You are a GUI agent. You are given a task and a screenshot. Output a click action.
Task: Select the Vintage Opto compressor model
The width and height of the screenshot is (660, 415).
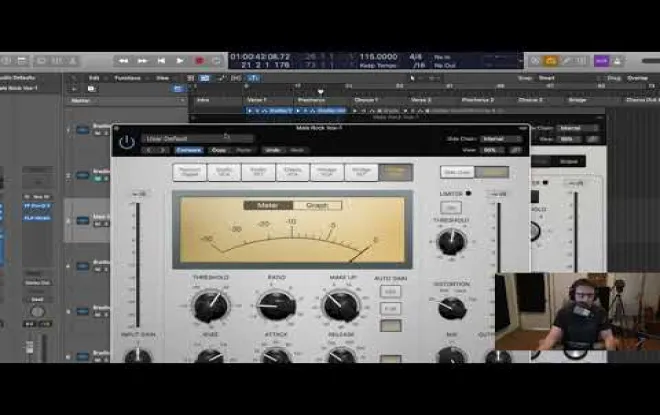[396, 172]
